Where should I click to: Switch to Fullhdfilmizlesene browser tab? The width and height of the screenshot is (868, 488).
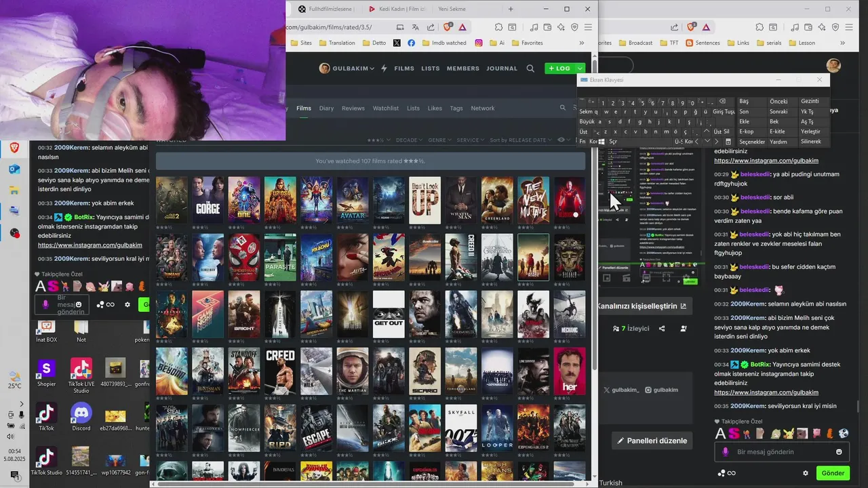(x=326, y=9)
